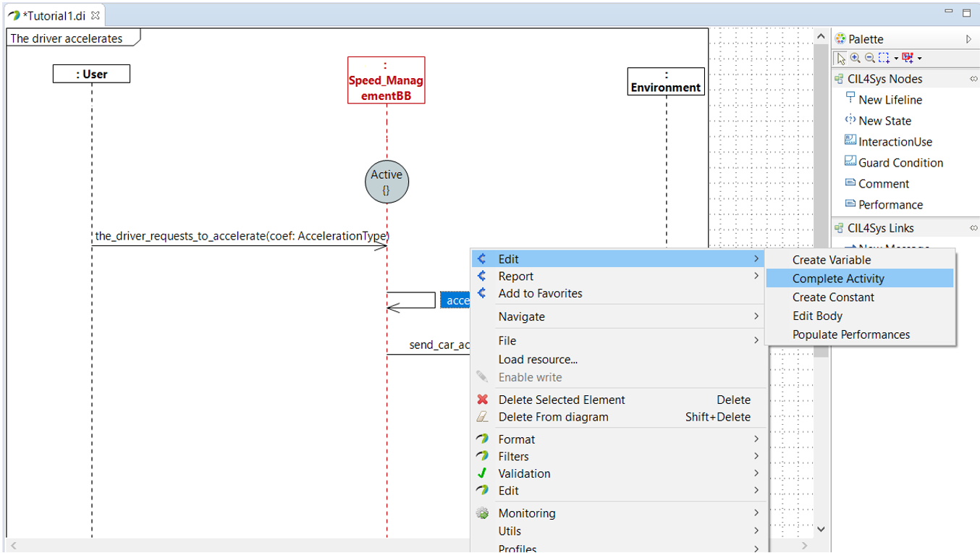The height and width of the screenshot is (553, 980).
Task: Select the red create-elements palette tool
Action: pos(908,58)
